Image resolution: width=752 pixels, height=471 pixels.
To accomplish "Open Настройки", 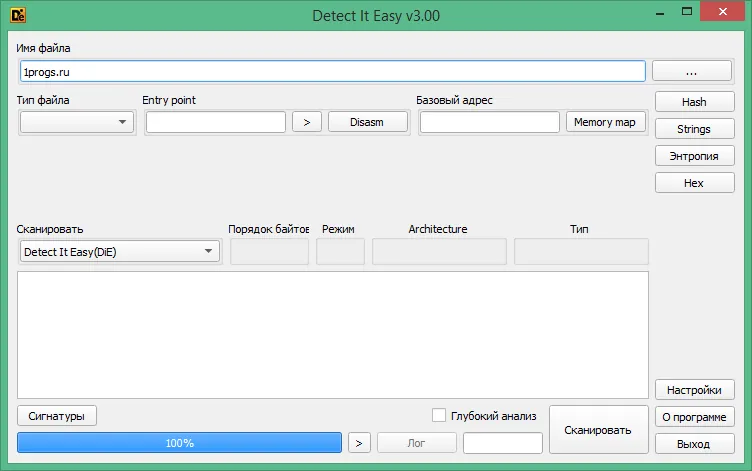I will (694, 389).
